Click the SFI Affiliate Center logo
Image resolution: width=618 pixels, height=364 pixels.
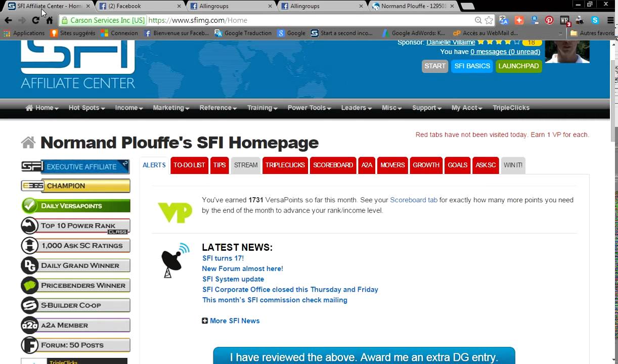[78, 65]
